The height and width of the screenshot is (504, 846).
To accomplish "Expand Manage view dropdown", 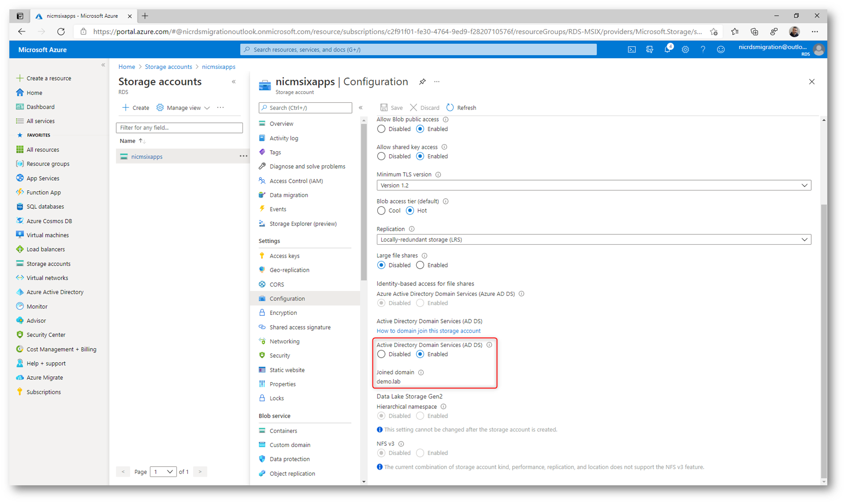I will click(x=183, y=108).
